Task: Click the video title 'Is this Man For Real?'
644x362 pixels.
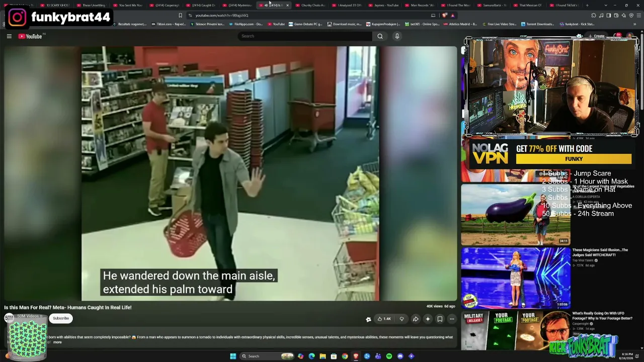Action: 68,307
